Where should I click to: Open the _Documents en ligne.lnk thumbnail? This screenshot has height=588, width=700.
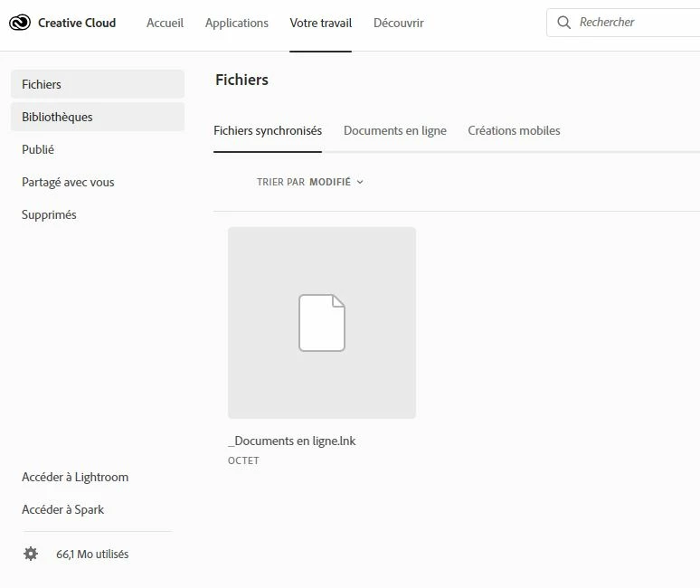point(322,322)
